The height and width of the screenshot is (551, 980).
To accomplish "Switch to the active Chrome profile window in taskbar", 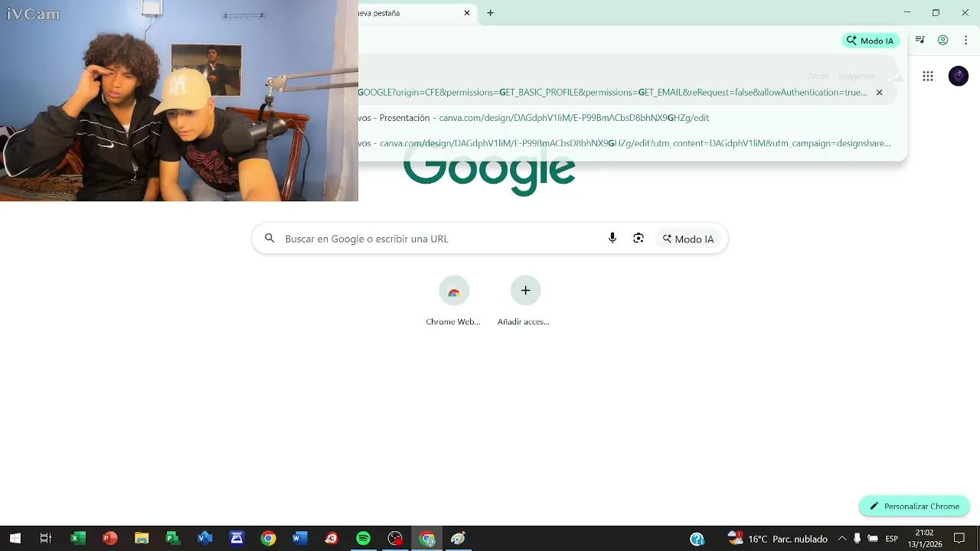I will click(427, 539).
